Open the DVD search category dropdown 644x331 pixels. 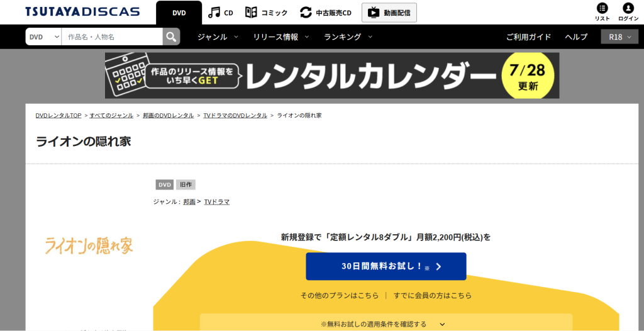pyautogui.click(x=43, y=36)
